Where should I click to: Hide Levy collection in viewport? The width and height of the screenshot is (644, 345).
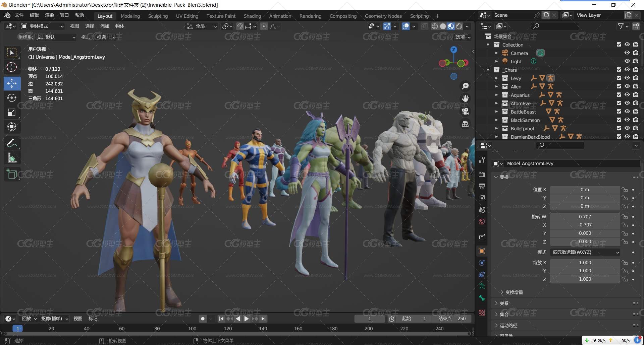pyautogui.click(x=627, y=78)
